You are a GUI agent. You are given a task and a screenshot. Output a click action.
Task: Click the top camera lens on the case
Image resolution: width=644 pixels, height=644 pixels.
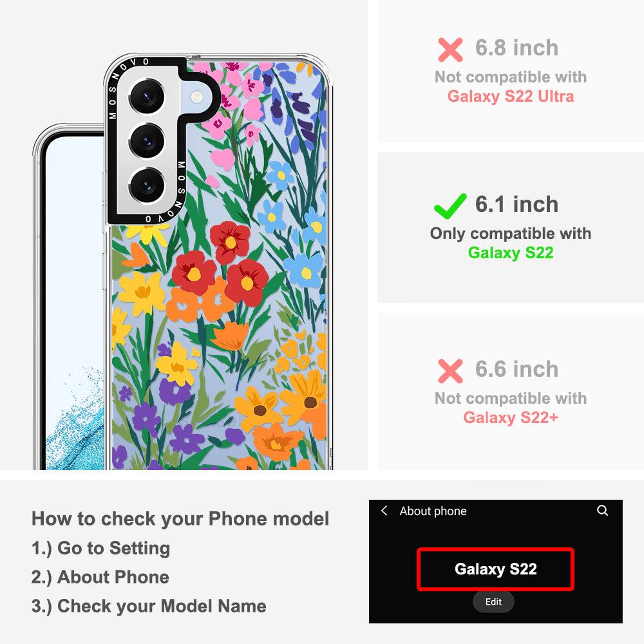tap(147, 97)
